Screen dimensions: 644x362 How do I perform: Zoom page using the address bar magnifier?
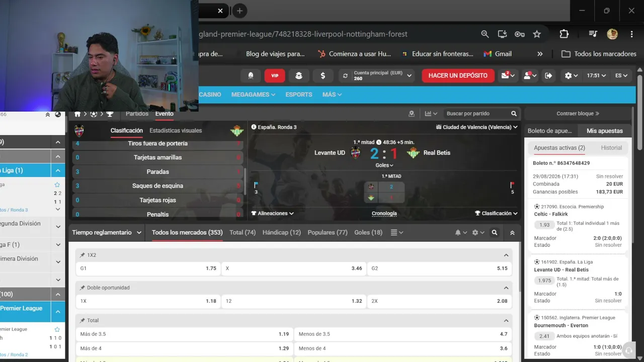point(485,34)
